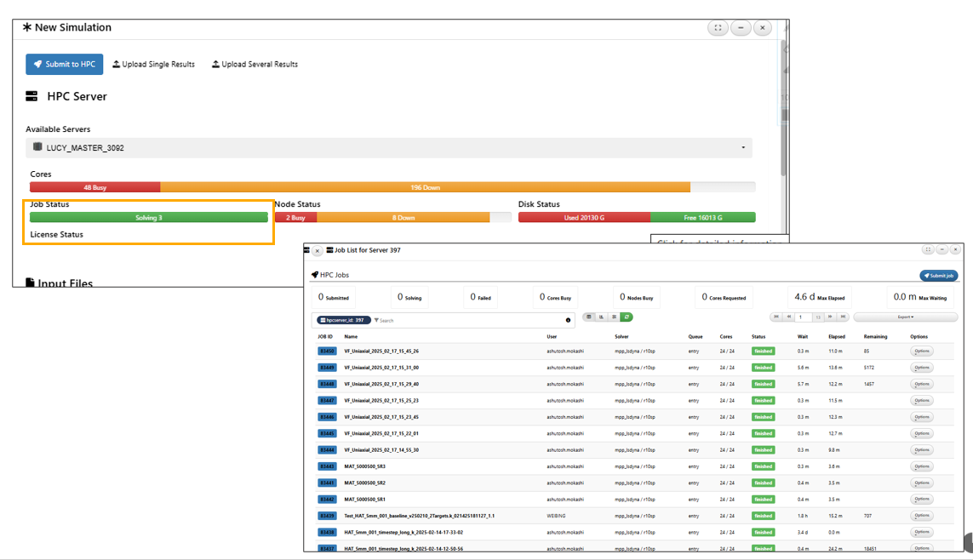The width and height of the screenshot is (973, 560).
Task: Select Upload Single Results tab
Action: tap(154, 64)
